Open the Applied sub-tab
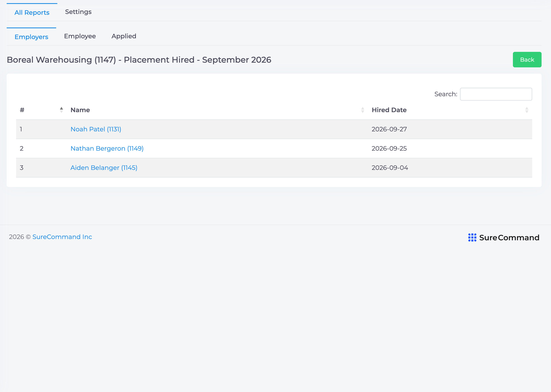Viewport: 551px width, 392px height. click(124, 36)
